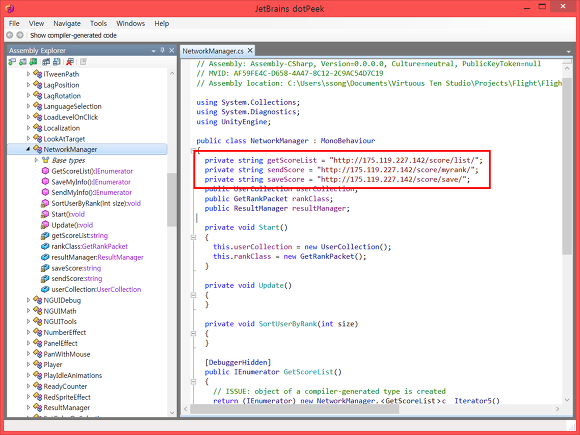Expand the LanguageSelection class node
Viewport: 580px width, 435px height.
28,106
